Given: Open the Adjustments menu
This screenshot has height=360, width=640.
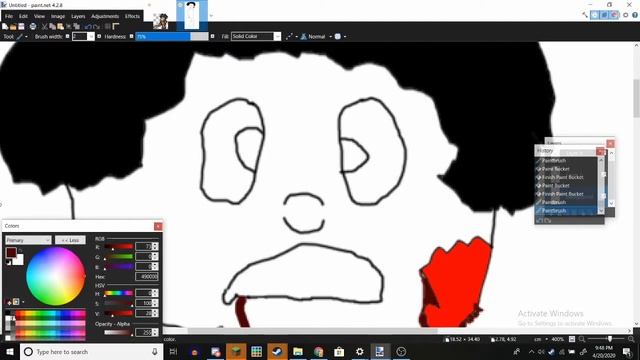Looking at the screenshot, I should pyautogui.click(x=105, y=16).
